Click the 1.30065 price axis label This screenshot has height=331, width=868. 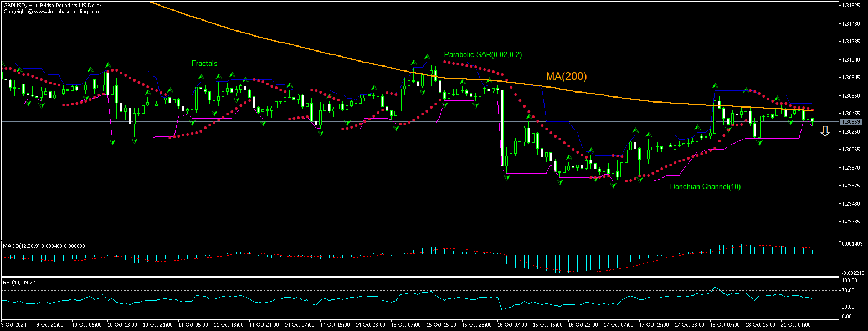[850, 150]
